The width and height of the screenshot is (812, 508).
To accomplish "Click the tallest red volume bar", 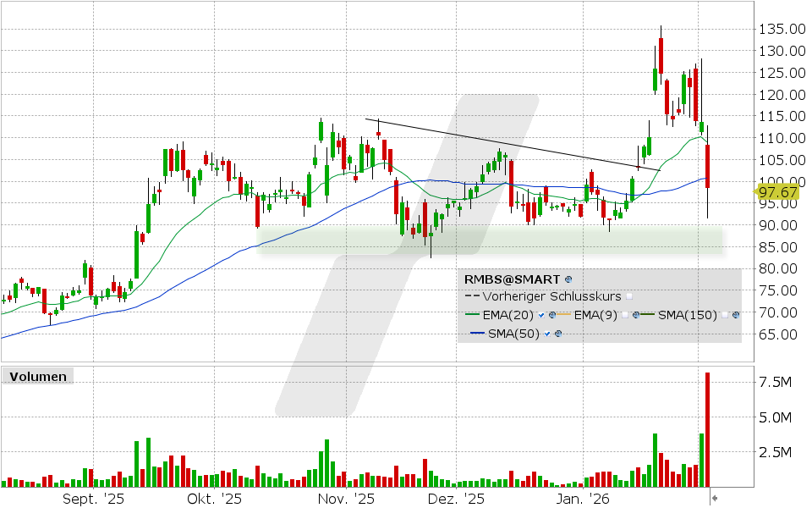I will pyautogui.click(x=709, y=428).
